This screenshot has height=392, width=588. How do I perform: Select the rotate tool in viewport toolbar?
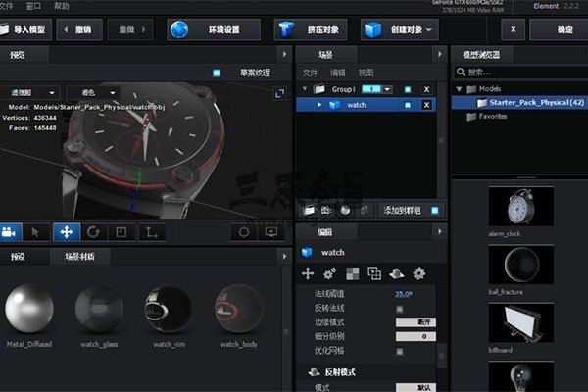tap(94, 232)
